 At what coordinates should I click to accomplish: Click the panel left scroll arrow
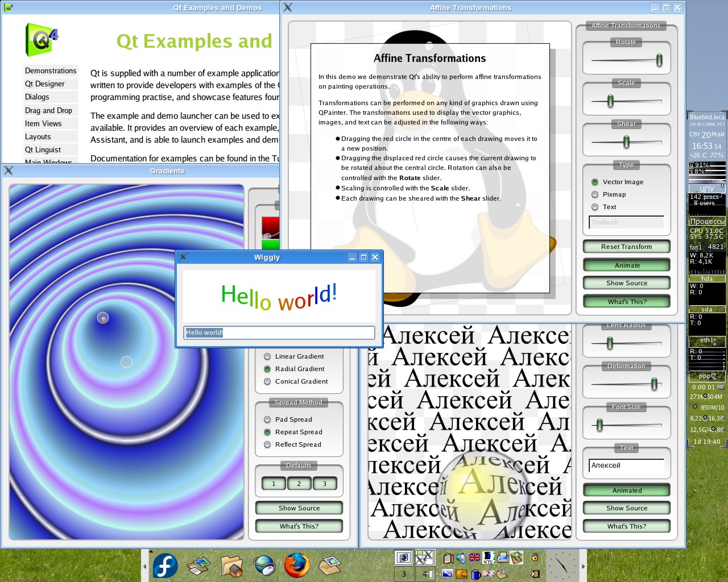click(x=144, y=566)
